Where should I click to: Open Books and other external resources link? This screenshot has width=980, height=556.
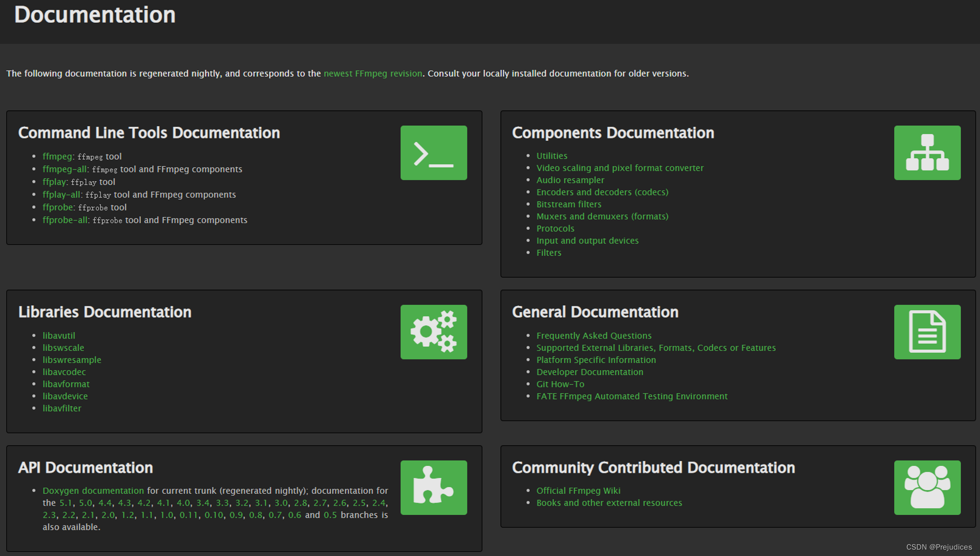[609, 503]
